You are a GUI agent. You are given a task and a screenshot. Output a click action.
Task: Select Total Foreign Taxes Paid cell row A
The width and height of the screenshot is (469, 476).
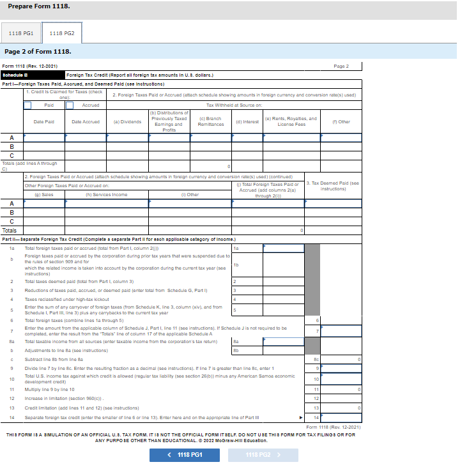268,204
